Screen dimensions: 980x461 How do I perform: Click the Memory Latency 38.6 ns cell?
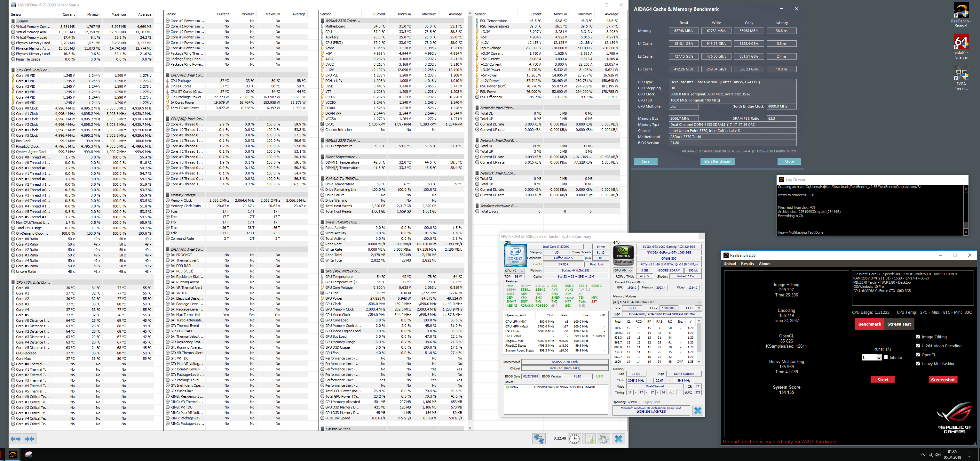point(781,31)
